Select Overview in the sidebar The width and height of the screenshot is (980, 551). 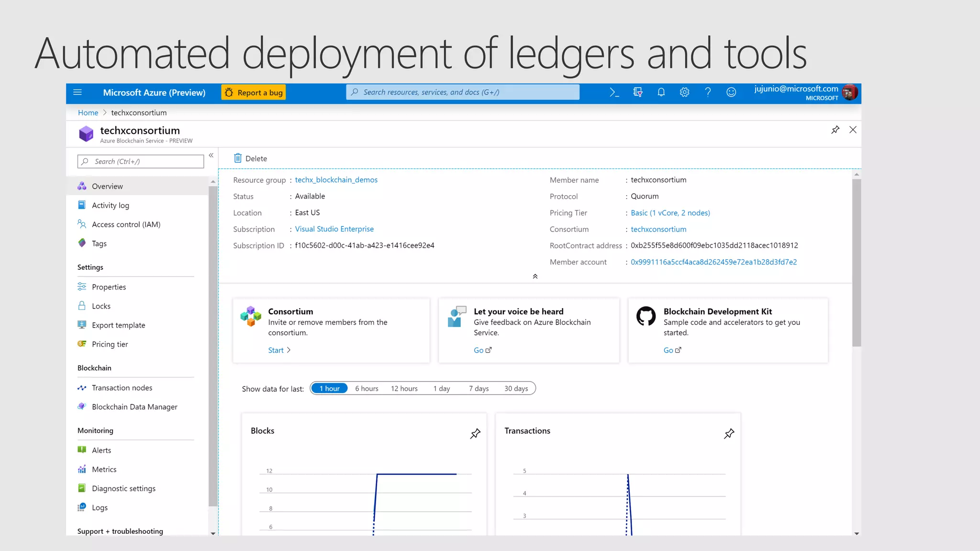[138, 186]
